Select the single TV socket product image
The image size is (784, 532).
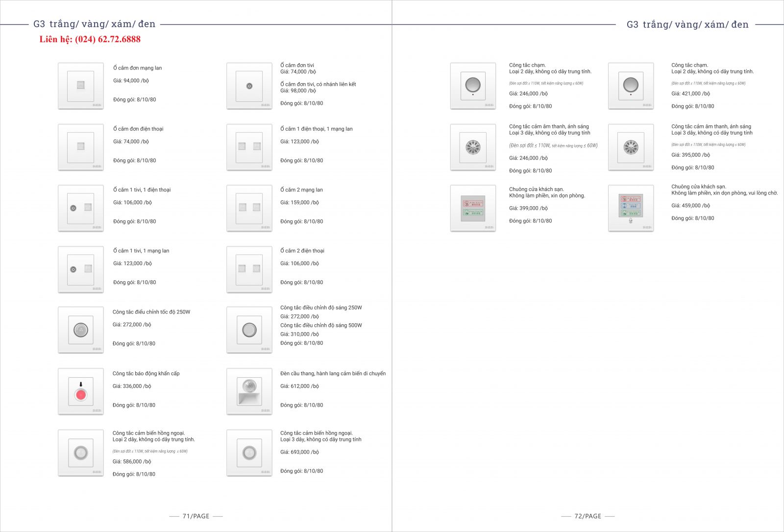click(249, 86)
